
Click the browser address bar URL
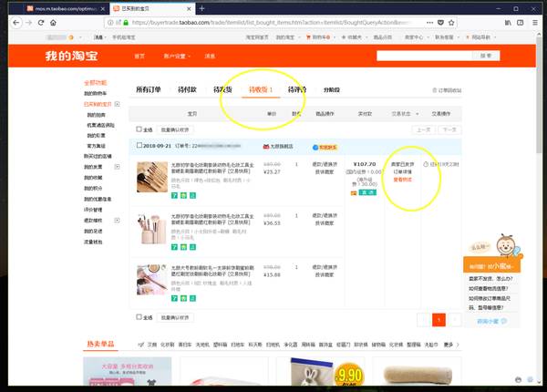[x=270, y=23]
